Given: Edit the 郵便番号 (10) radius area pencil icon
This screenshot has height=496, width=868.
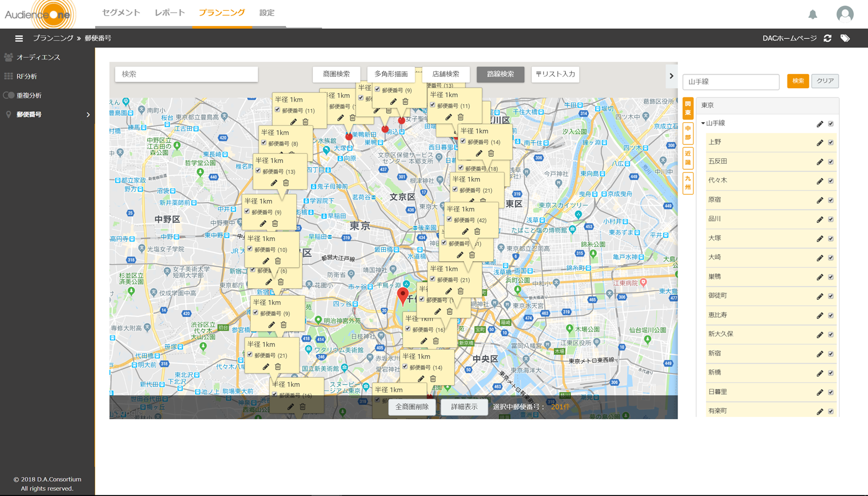Looking at the screenshot, I should 265,261.
